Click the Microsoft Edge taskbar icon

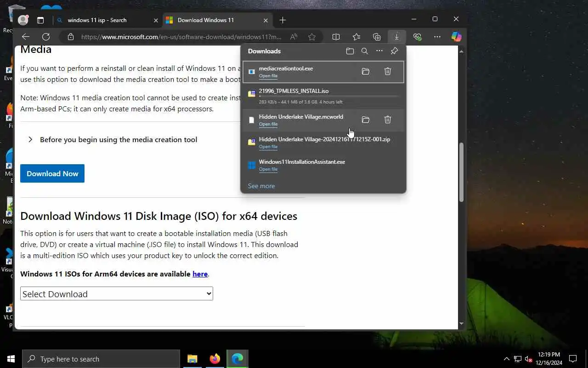click(x=237, y=359)
